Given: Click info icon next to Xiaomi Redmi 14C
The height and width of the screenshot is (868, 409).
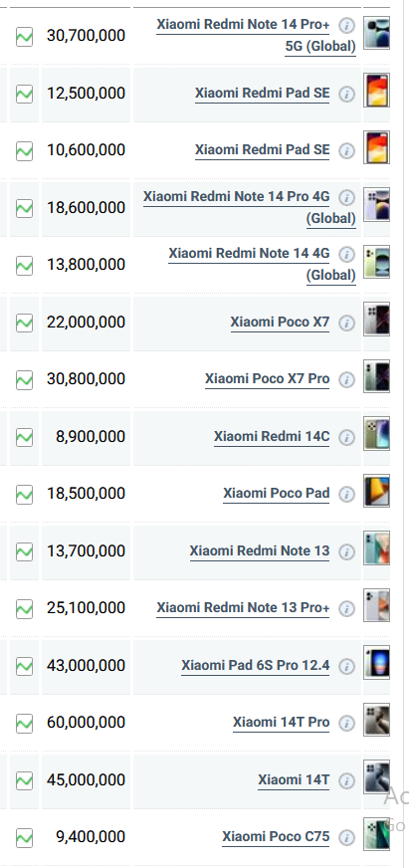Looking at the screenshot, I should (x=346, y=437).
